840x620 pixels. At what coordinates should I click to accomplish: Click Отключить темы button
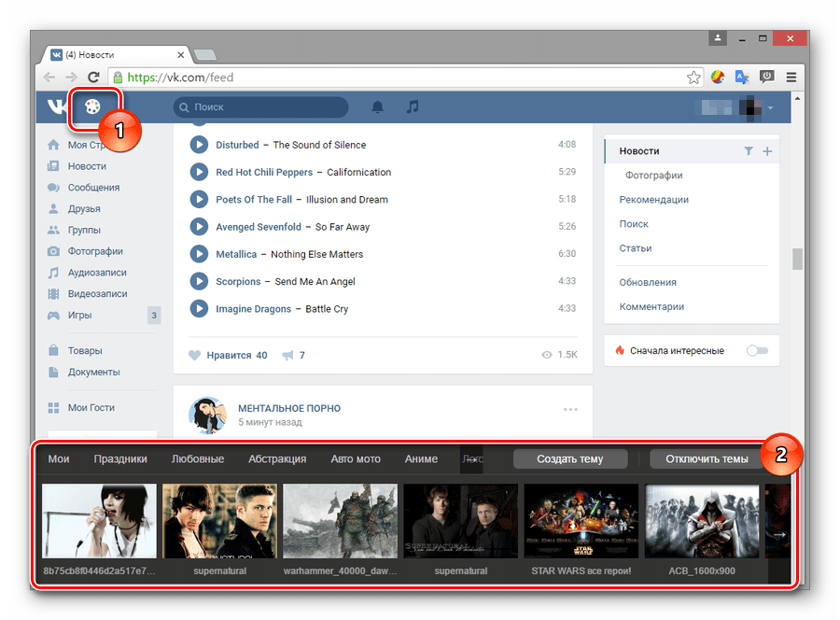coord(707,459)
